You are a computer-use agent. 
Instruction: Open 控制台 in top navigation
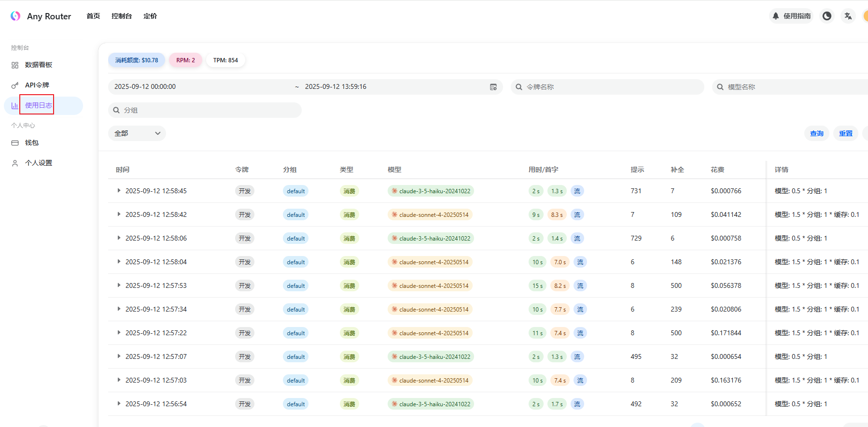(x=122, y=16)
